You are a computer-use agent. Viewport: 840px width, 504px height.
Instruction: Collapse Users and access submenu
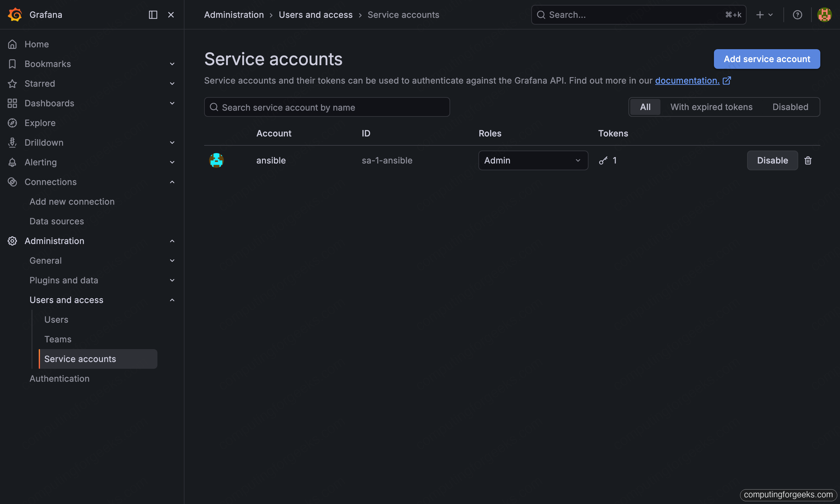172,300
